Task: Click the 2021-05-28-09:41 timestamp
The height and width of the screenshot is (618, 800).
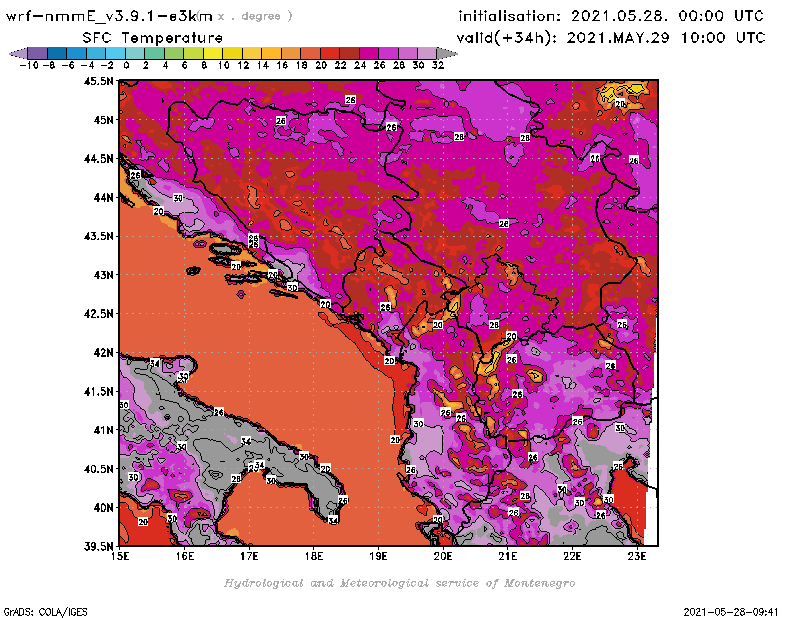Action: 732,609
